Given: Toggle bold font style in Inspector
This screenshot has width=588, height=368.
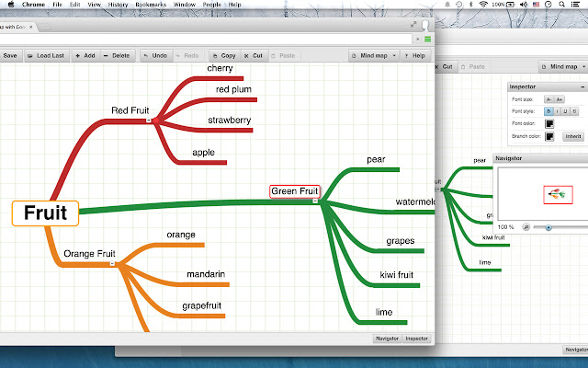Looking at the screenshot, I should click(548, 111).
